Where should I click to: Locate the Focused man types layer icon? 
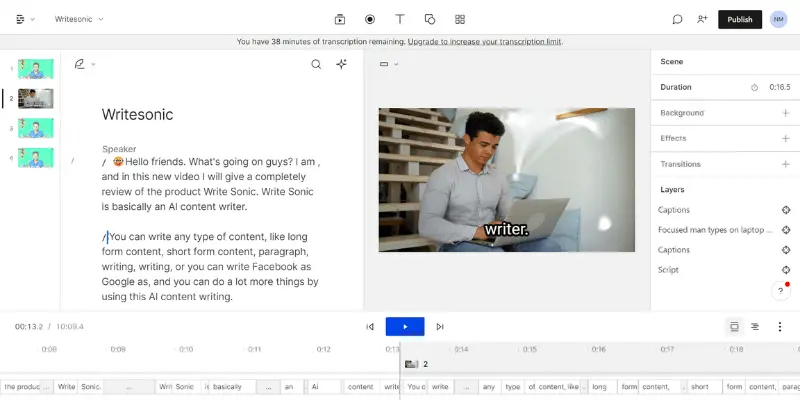pos(786,230)
